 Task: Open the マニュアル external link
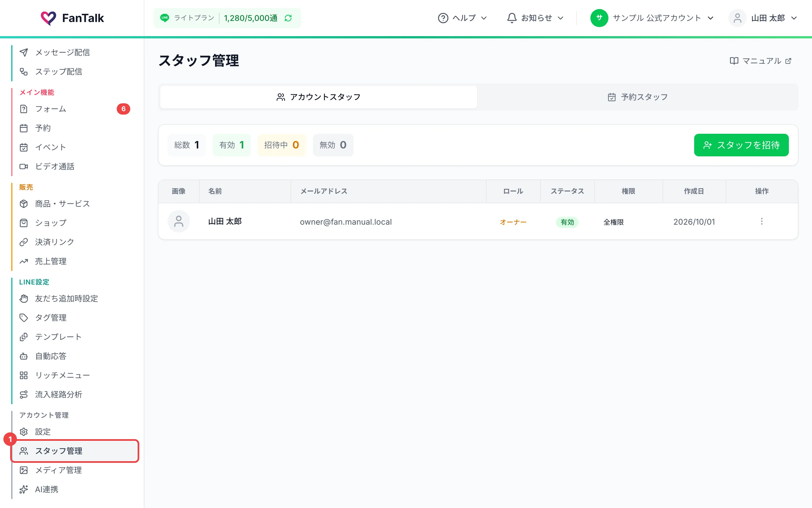click(761, 61)
